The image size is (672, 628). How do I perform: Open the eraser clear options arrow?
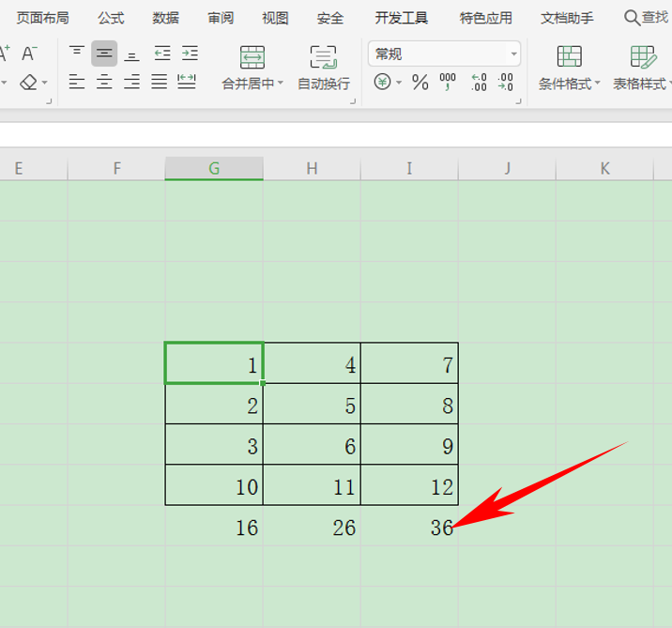tap(45, 83)
